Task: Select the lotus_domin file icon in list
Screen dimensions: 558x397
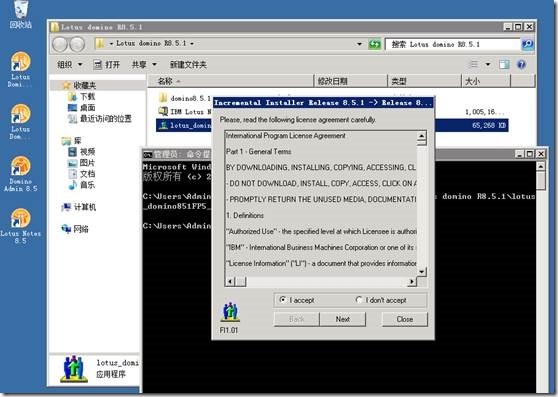Action: point(163,125)
